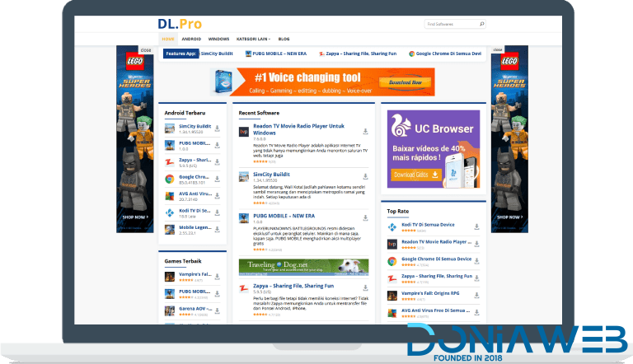Download Vampire's Fall from Games Terbaik list
The height and width of the screenshot is (364, 633).
coord(218,277)
